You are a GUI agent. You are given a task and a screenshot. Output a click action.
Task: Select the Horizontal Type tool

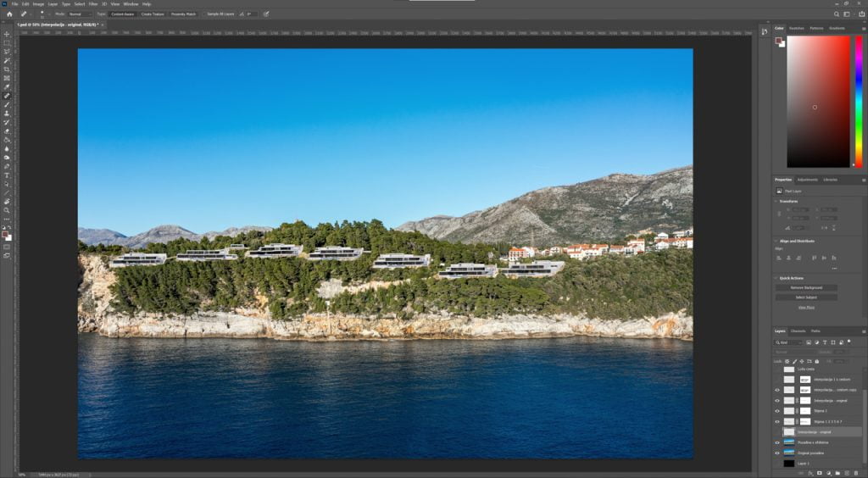point(7,175)
